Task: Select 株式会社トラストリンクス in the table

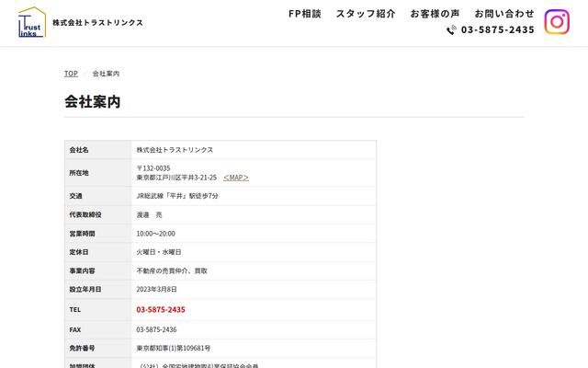Action: pyautogui.click(x=175, y=150)
